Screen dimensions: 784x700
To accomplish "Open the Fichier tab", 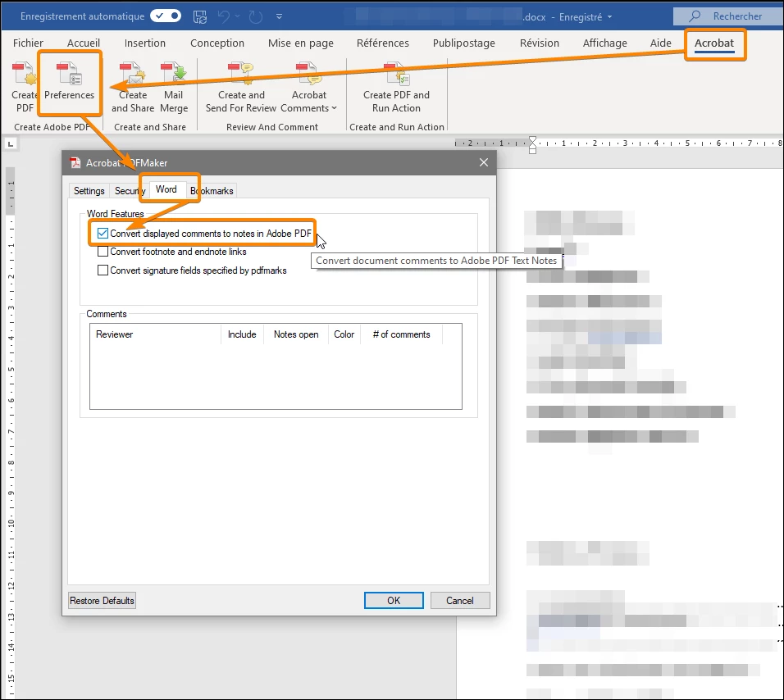I will tap(28, 43).
